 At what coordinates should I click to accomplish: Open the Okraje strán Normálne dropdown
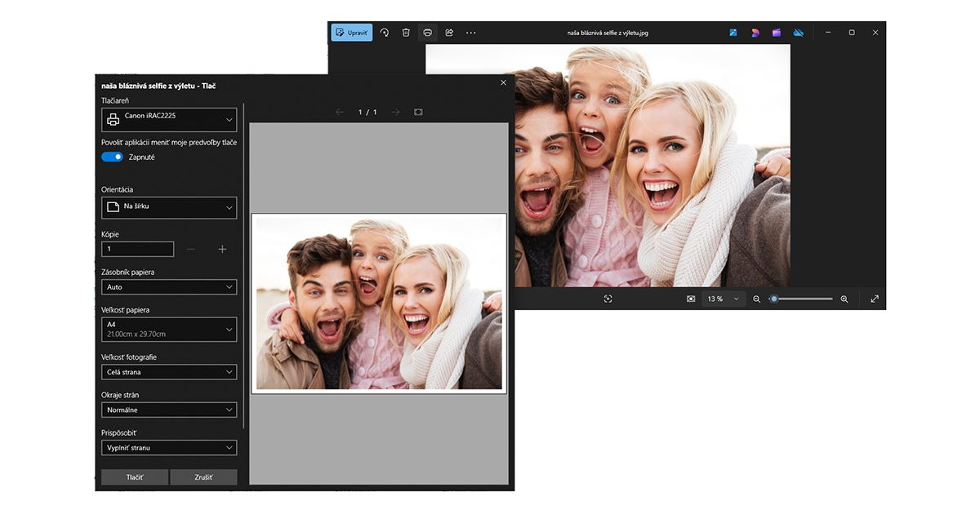click(x=169, y=410)
